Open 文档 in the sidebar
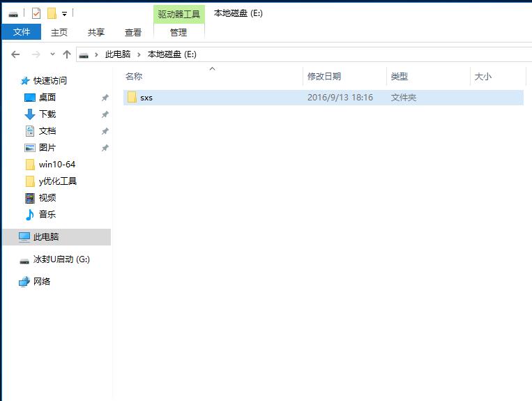 click(47, 131)
